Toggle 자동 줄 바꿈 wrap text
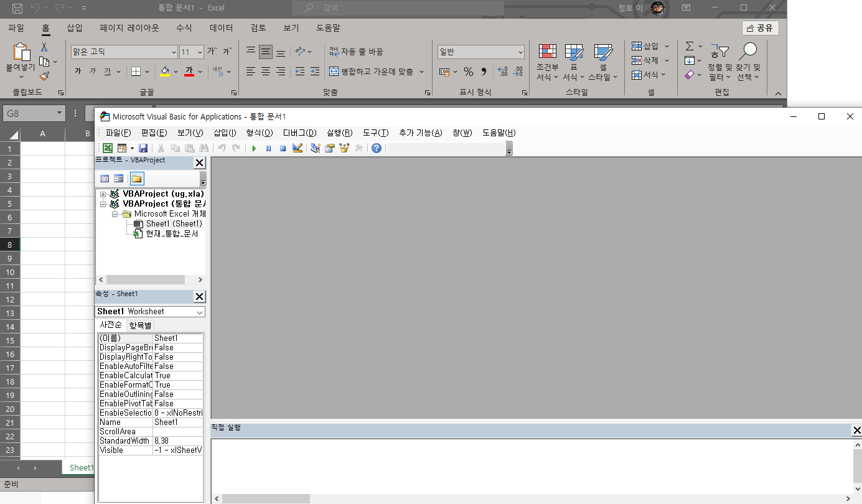 357,52
